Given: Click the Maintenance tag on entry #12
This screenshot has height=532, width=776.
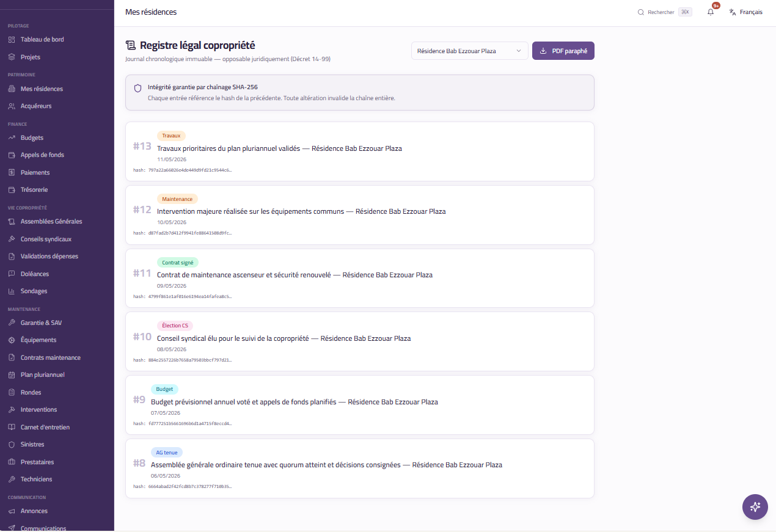Looking at the screenshot, I should pos(177,199).
